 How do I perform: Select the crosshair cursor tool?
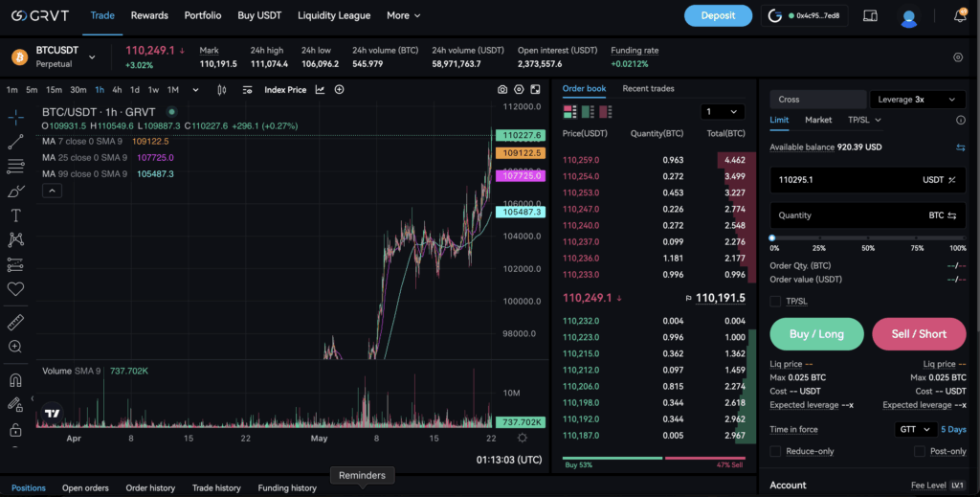point(15,117)
